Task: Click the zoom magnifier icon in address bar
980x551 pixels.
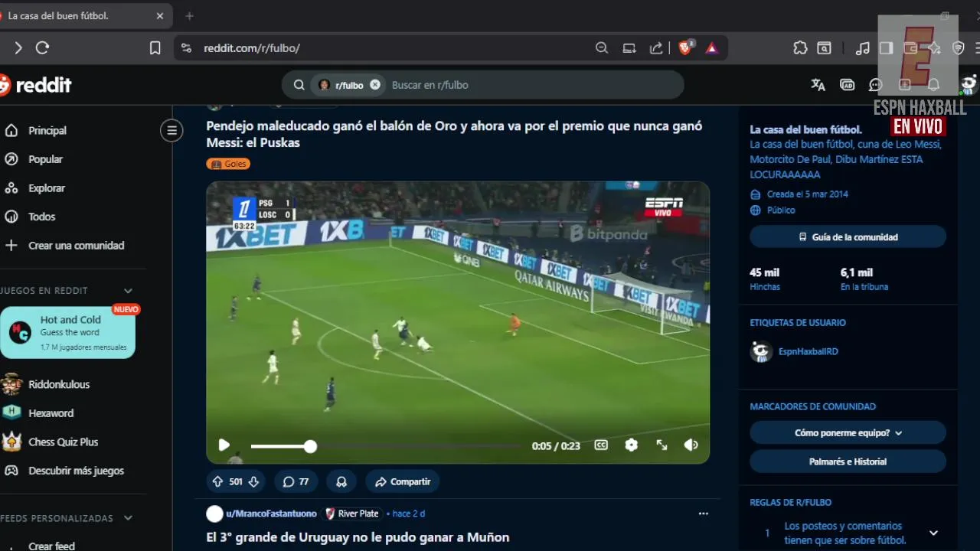Action: point(602,48)
